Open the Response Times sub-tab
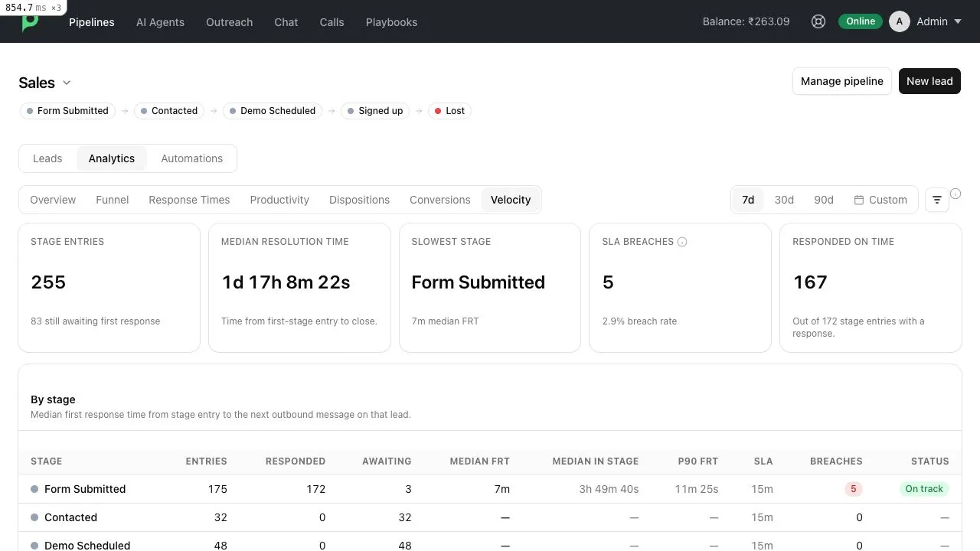This screenshot has height=551, width=980. click(189, 200)
